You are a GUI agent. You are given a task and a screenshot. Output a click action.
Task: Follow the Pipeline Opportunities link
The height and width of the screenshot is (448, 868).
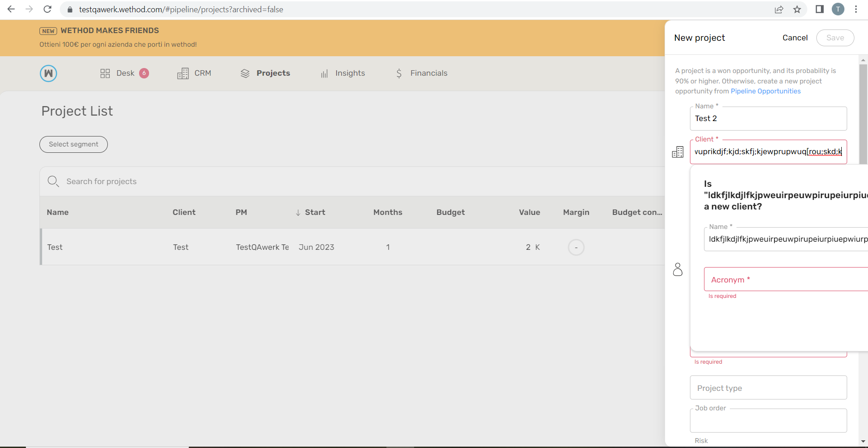[766, 91]
